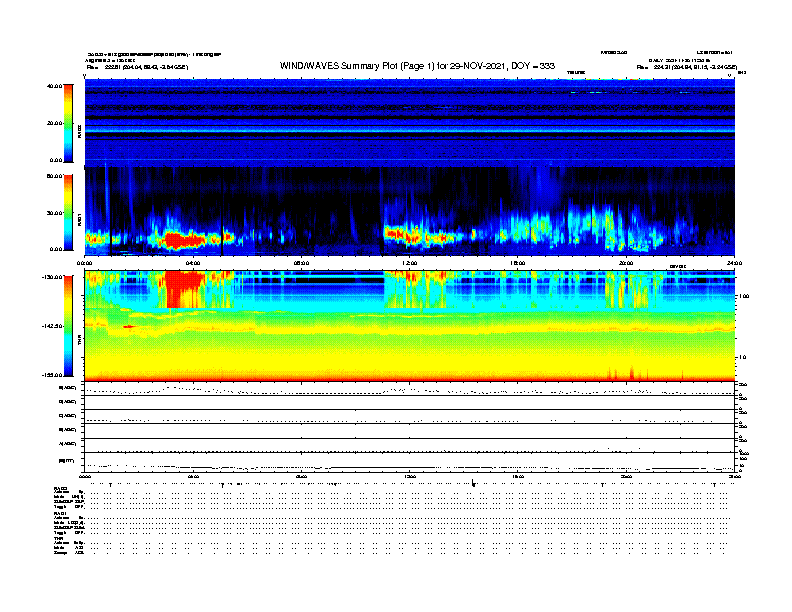Select 20:00 tick label below RAD1 panel
The height and width of the screenshot is (612, 792).
[x=626, y=263]
